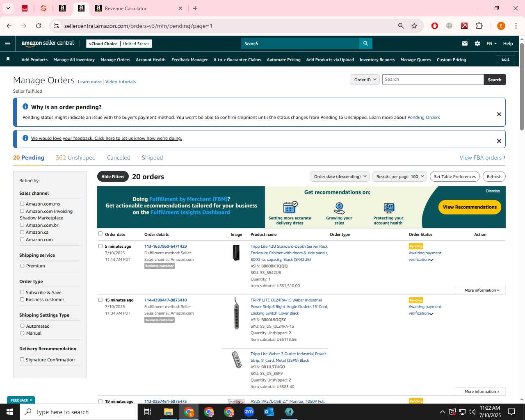The height and width of the screenshot is (420, 525).
Task: Close the feedback request banner
Action: 499,141
